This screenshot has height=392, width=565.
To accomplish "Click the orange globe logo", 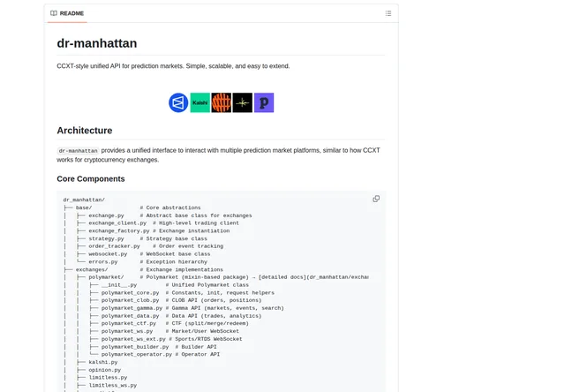I will [222, 102].
